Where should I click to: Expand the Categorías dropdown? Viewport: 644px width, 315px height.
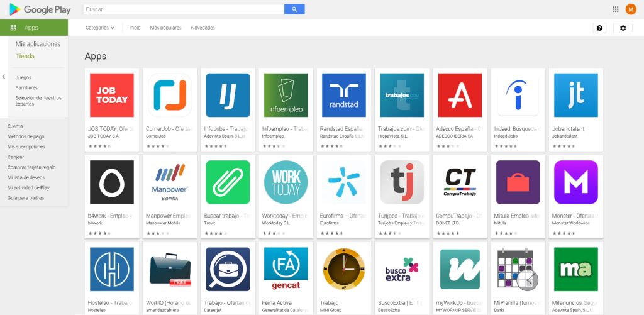[x=100, y=28]
